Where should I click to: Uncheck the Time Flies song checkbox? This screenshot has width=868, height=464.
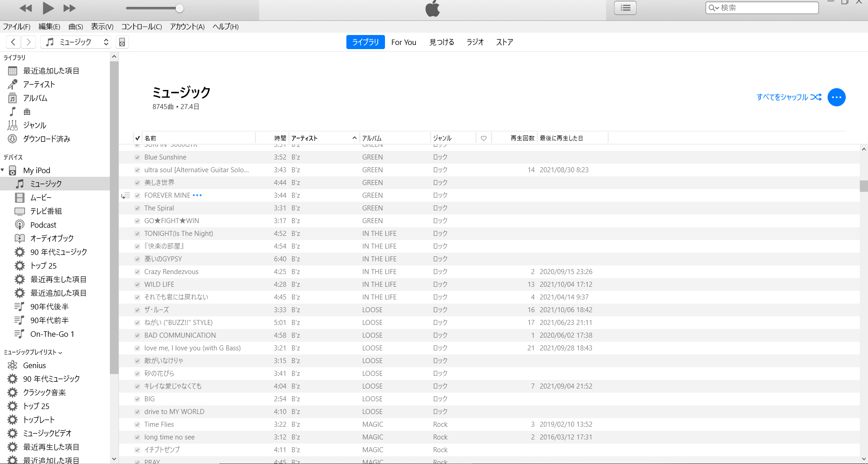tap(137, 424)
